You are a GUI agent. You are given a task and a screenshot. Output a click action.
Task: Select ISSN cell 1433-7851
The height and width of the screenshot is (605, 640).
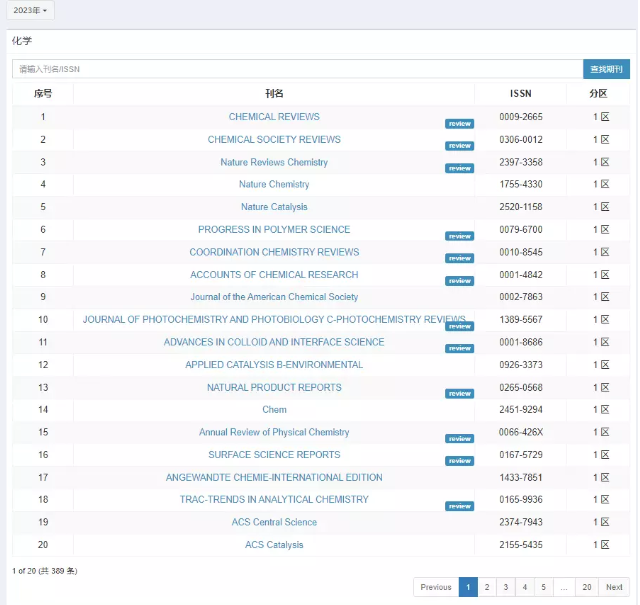pyautogui.click(x=521, y=477)
